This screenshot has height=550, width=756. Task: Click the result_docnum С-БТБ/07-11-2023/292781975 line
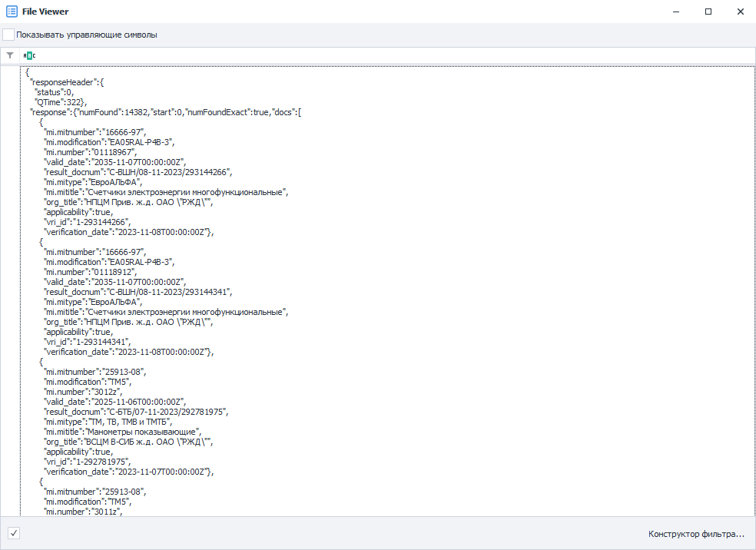pos(136,412)
